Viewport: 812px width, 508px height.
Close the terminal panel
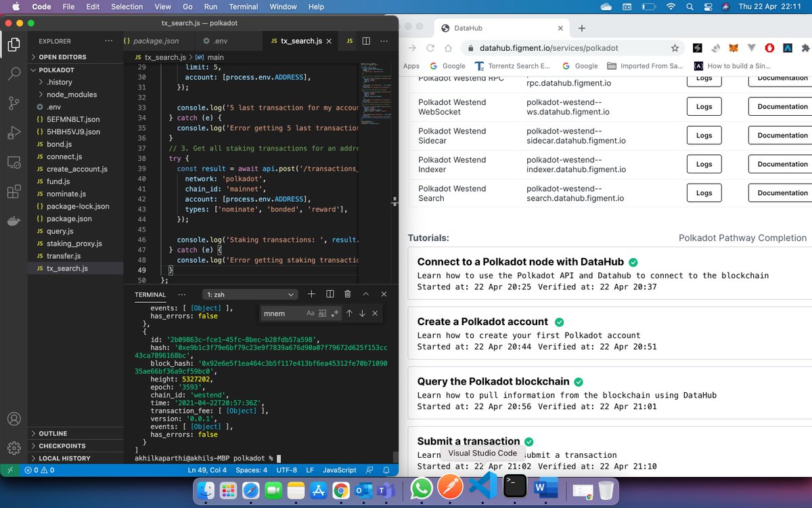[x=384, y=294]
